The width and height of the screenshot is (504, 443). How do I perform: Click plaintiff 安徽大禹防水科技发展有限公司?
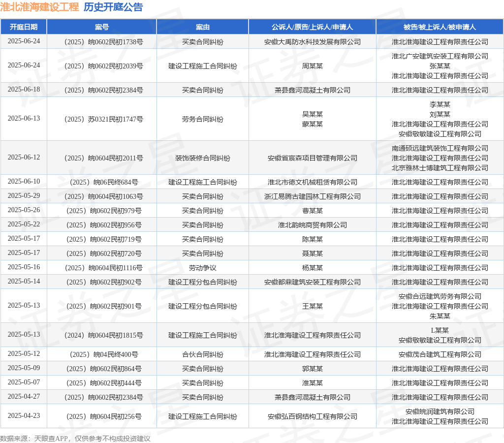[312, 42]
